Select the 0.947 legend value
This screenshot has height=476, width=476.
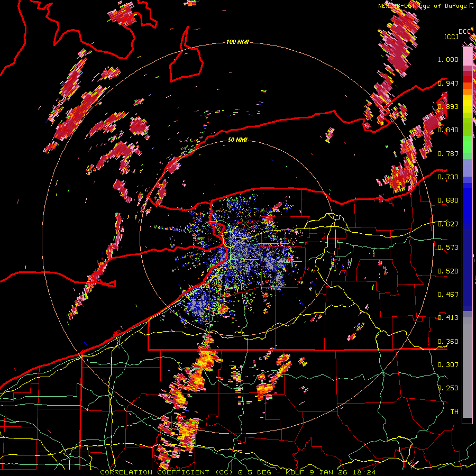[x=448, y=83]
